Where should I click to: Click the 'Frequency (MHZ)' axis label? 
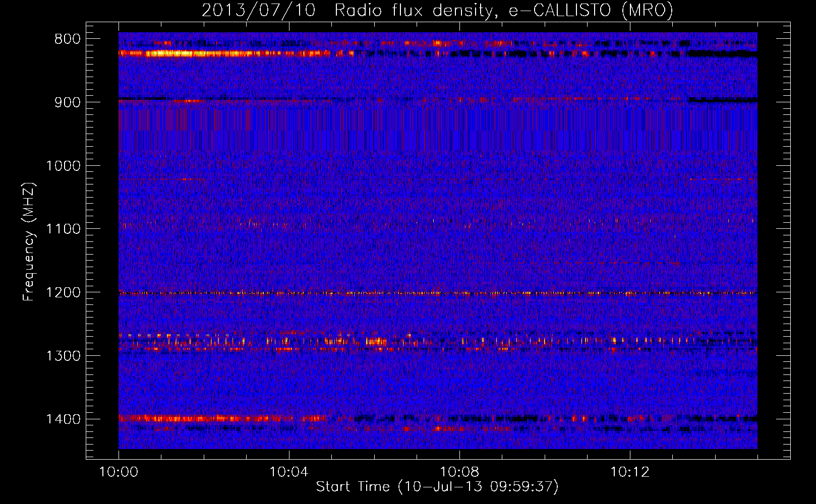[29, 242]
